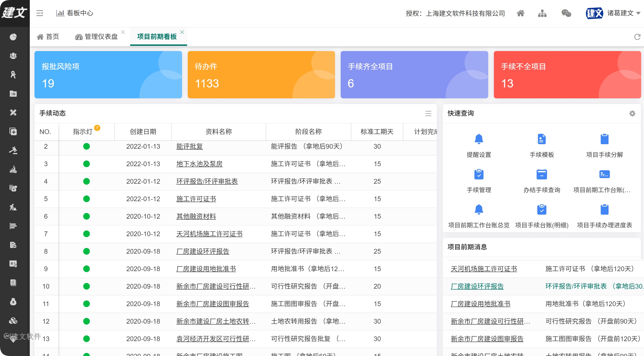Click the gavel sidebar icon
Viewport: 644px width, 356px height.
point(13,150)
